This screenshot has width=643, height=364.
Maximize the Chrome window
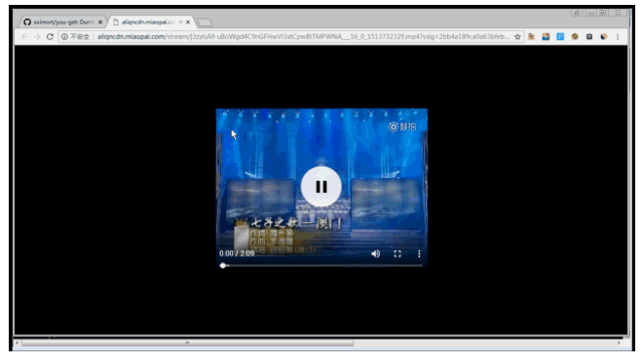[x=603, y=13]
